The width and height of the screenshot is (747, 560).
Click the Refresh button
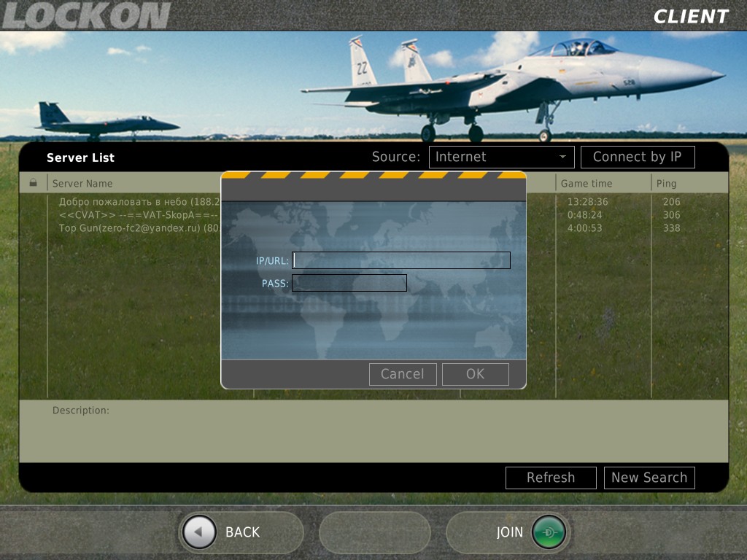pyautogui.click(x=551, y=478)
